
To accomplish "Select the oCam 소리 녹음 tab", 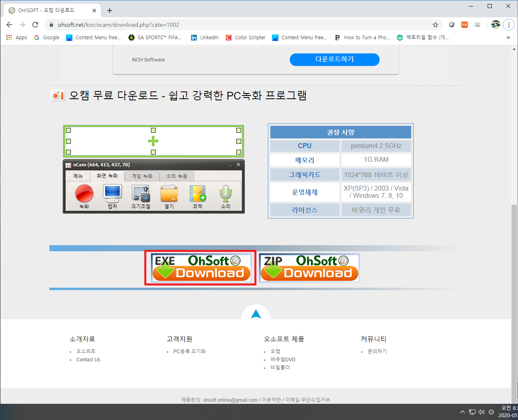I will (177, 176).
